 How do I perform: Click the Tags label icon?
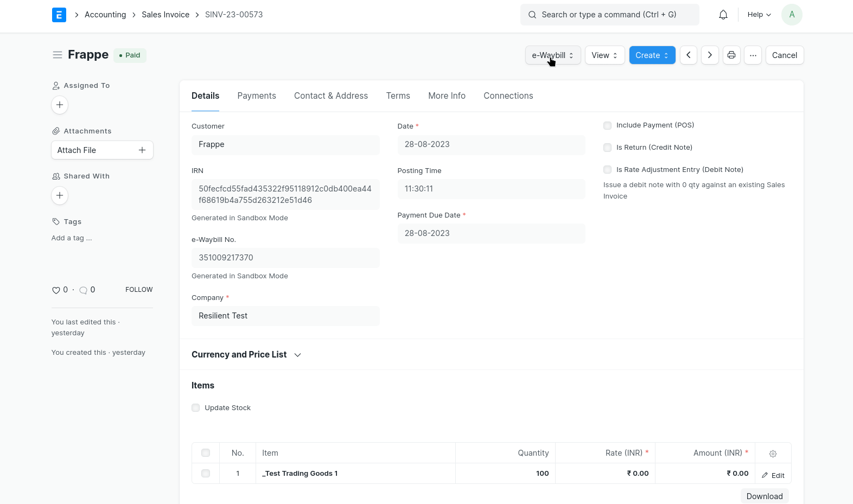[56, 221]
